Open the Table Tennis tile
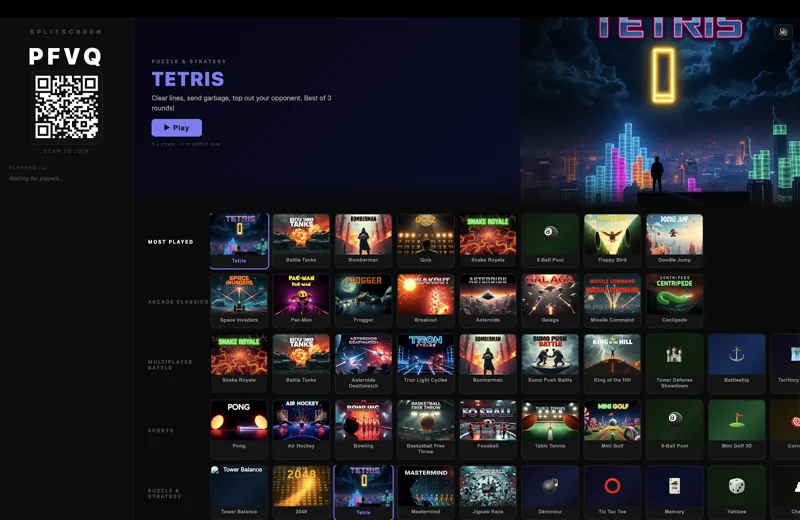The width and height of the screenshot is (800, 520). 550,429
